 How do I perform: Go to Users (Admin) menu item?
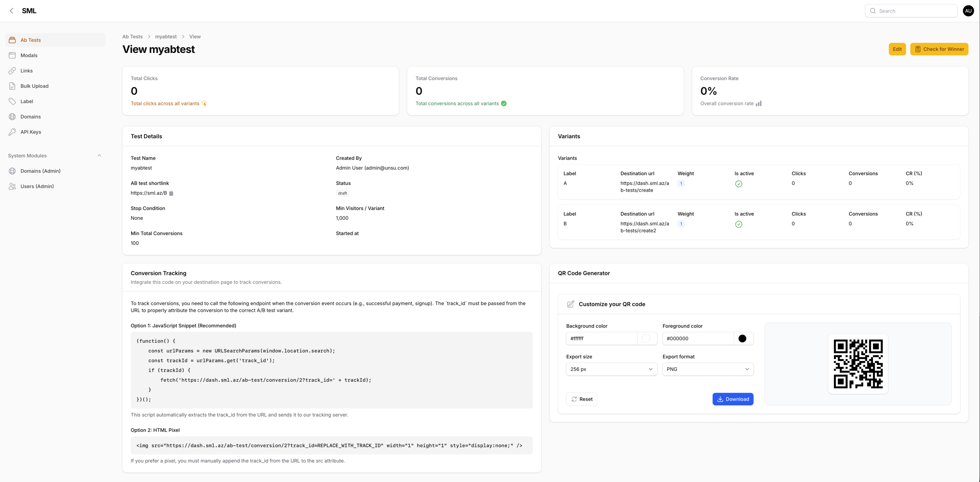[x=37, y=186]
